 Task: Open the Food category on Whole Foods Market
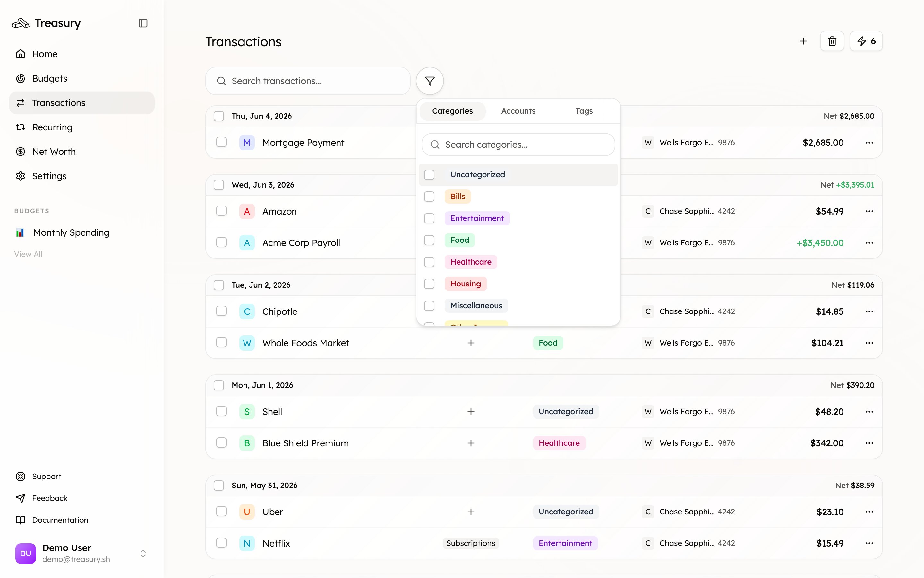[x=548, y=343]
